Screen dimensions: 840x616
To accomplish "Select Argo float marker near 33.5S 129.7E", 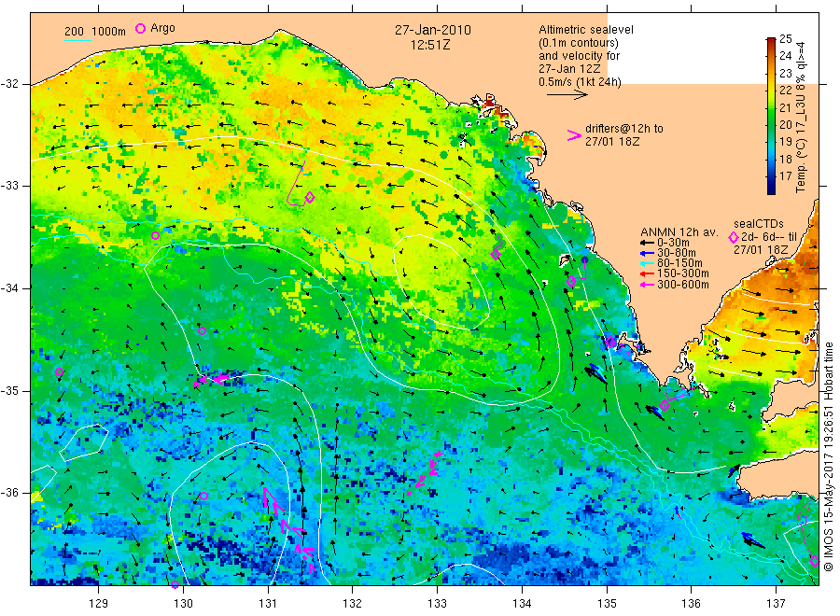I will (155, 236).
